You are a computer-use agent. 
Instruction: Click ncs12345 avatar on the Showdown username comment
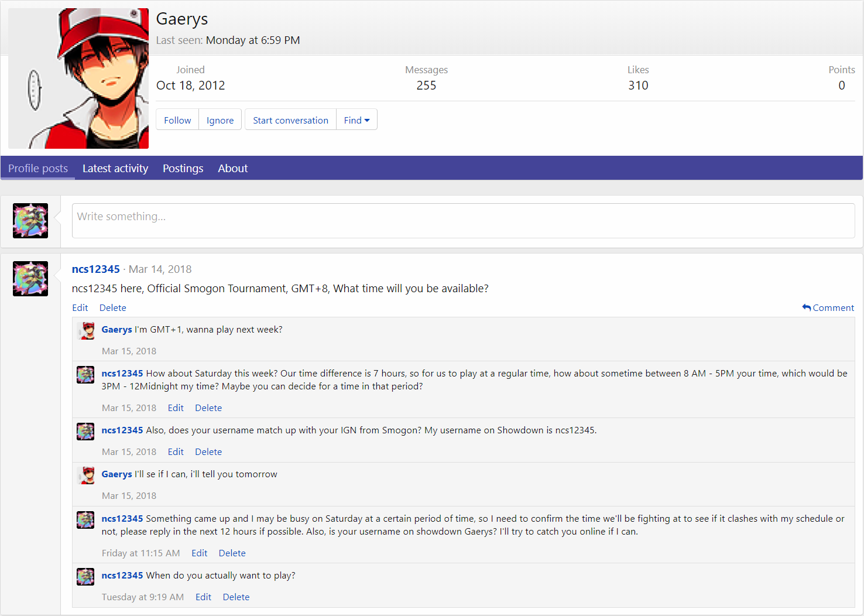tap(86, 432)
